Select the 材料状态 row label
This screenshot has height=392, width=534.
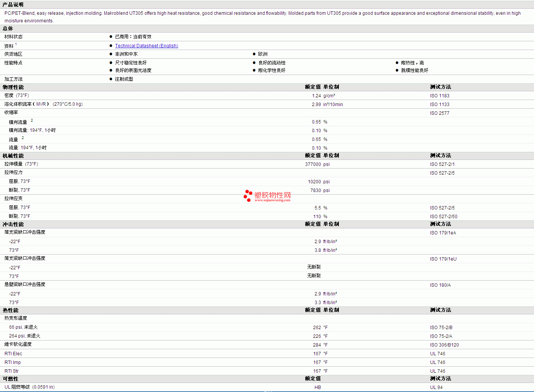click(x=14, y=37)
